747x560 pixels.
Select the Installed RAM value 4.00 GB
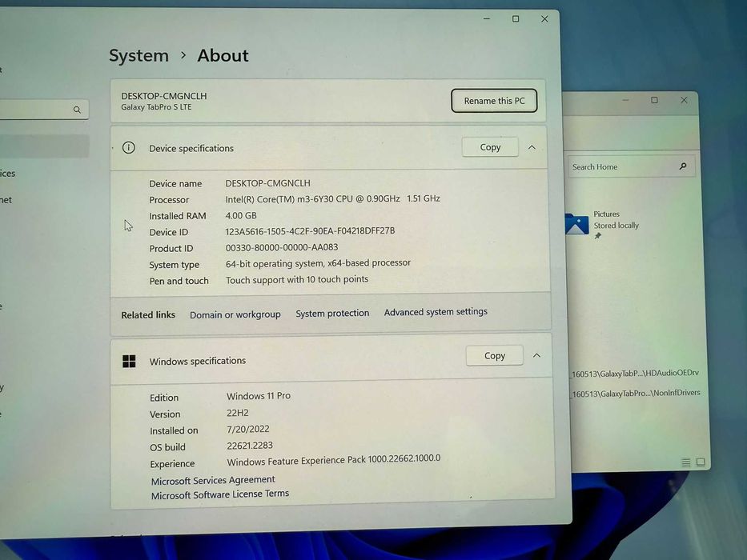click(241, 215)
